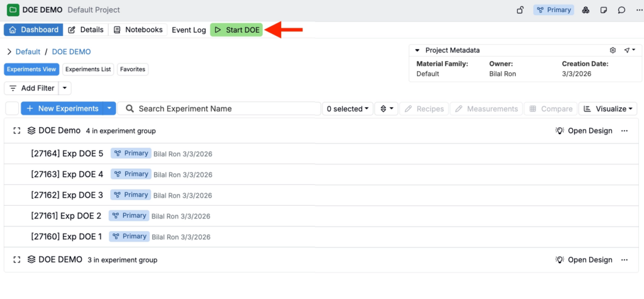644x299 pixels.
Task: Click fullscreen icon of DOE Demo group
Action: point(17,131)
